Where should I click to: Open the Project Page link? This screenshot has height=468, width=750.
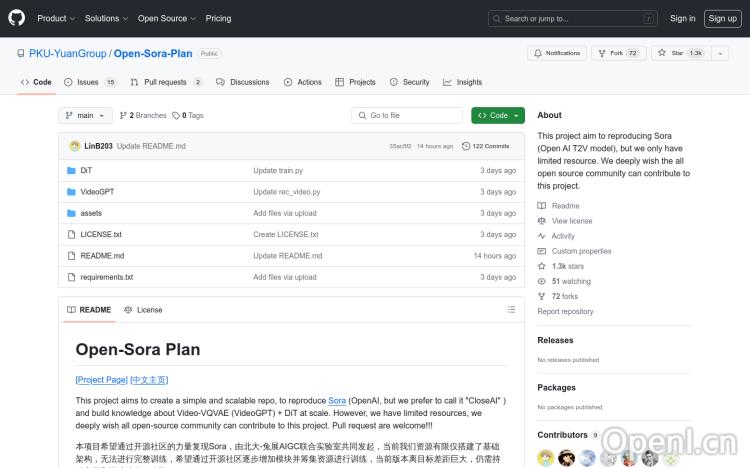click(x=101, y=380)
